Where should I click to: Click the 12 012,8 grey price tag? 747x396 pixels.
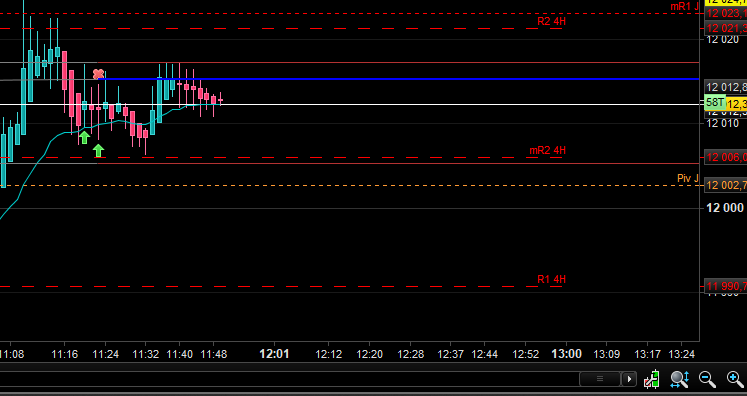(726, 87)
